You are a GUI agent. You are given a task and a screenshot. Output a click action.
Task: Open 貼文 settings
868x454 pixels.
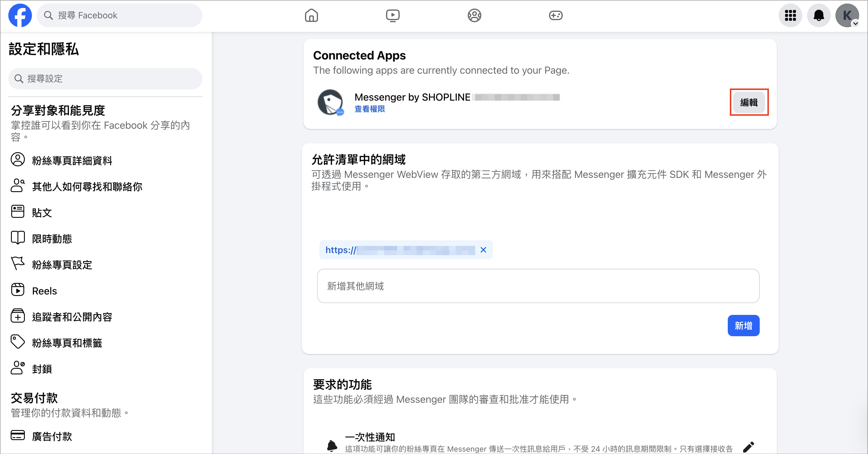click(x=42, y=213)
